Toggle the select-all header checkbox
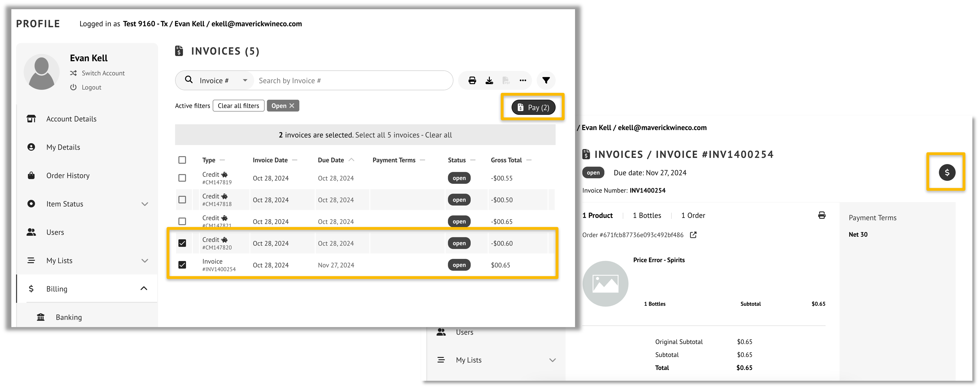Viewport: 980px width, 388px height. [182, 160]
